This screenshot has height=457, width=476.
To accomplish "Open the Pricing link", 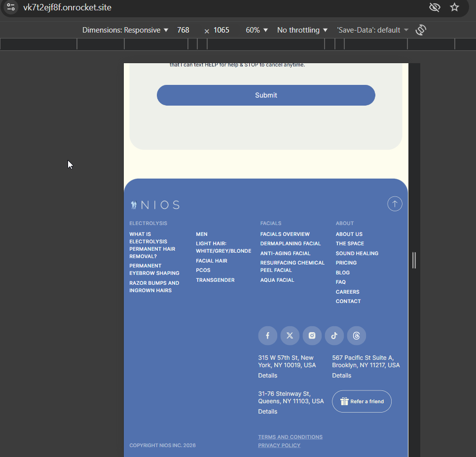I will pyautogui.click(x=346, y=263).
